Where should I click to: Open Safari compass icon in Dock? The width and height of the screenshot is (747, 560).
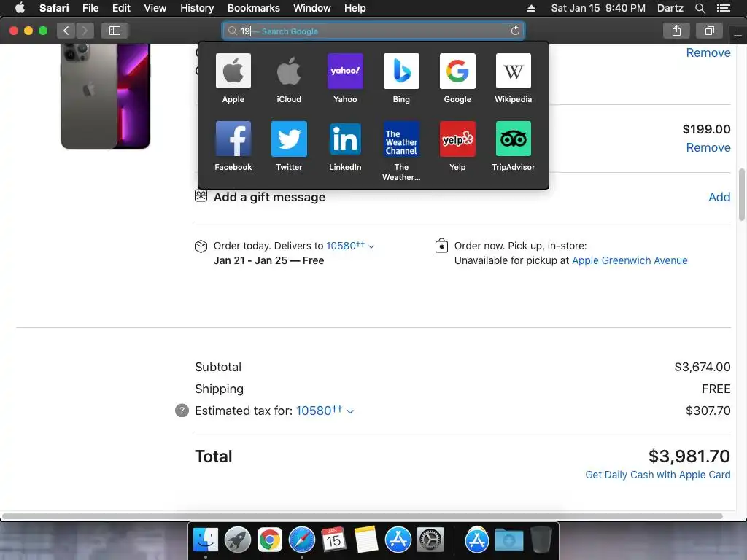pos(302,540)
